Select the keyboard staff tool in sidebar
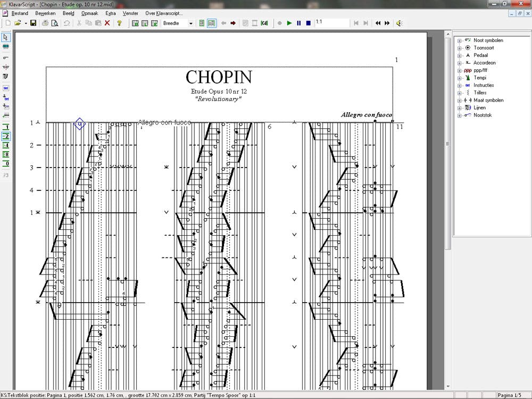This screenshot has height=399, width=532. click(6, 46)
